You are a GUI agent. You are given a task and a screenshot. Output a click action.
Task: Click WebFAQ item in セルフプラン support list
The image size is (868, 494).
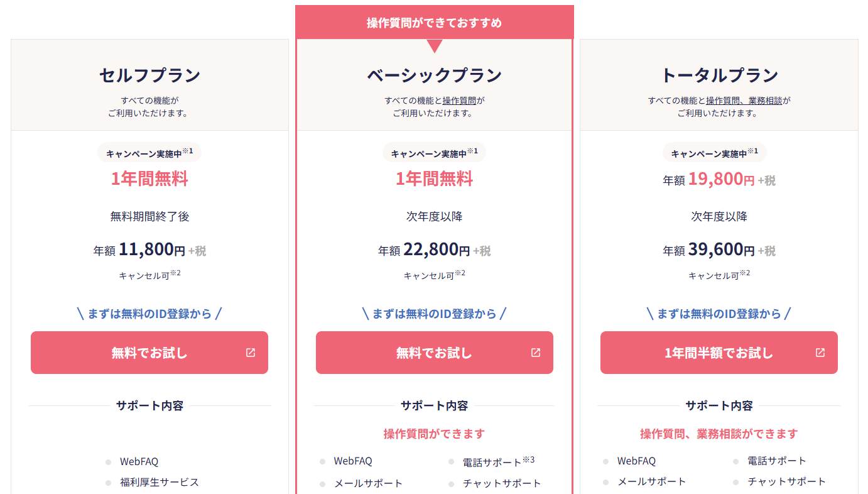tap(139, 461)
